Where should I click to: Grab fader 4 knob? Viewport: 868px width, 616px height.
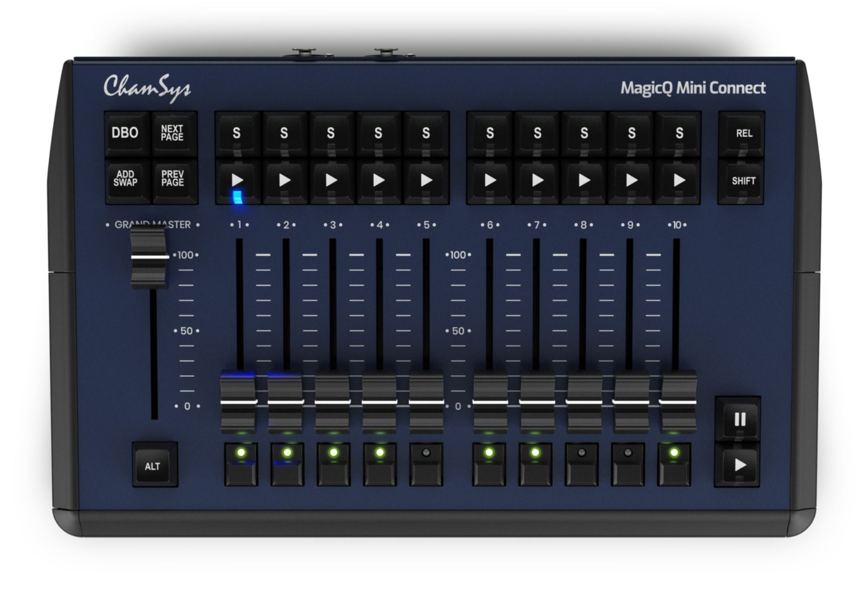379,402
